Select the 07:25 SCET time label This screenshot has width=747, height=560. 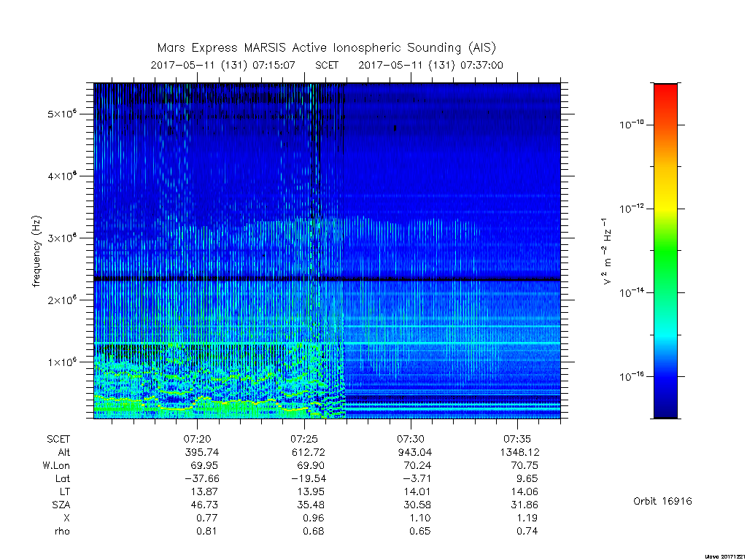304,439
